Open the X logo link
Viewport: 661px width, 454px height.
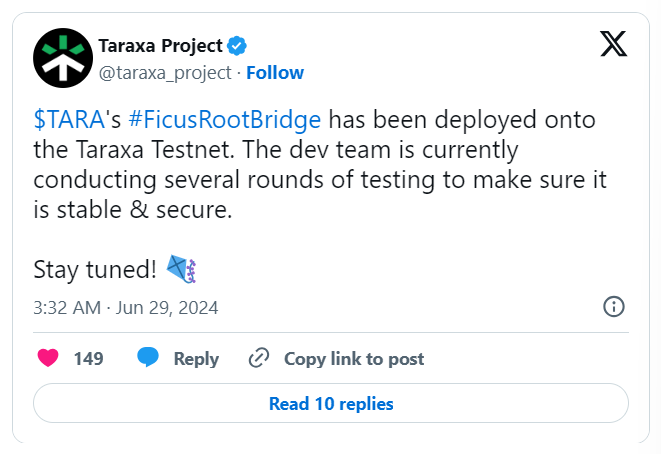pos(613,43)
